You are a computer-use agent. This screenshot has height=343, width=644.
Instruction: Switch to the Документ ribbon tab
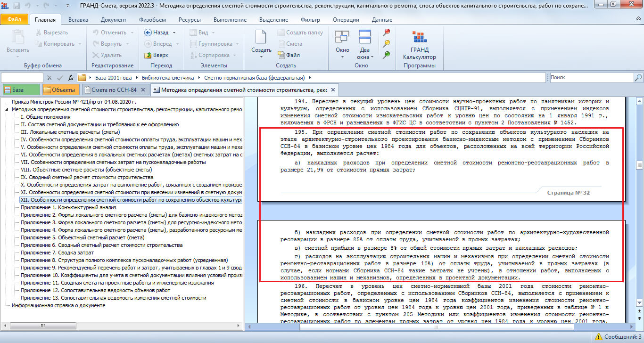click(x=113, y=20)
